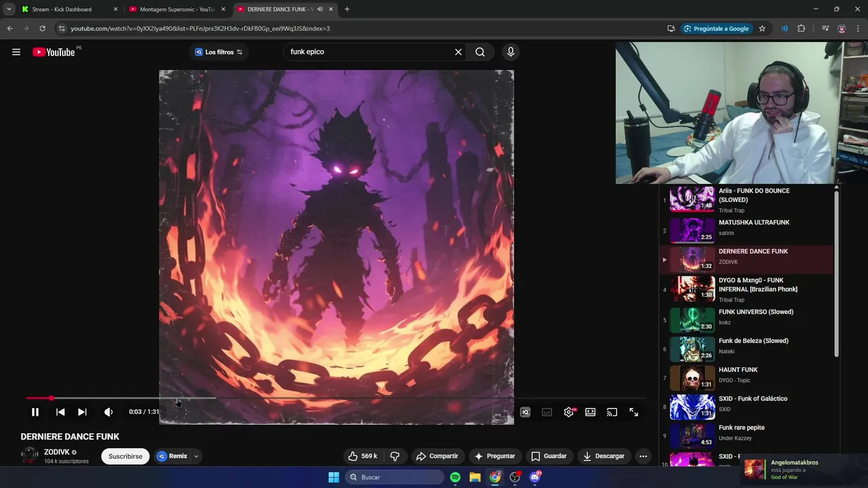The height and width of the screenshot is (488, 868).
Task: Close the Montagem Supersonic tab
Action: click(x=223, y=9)
